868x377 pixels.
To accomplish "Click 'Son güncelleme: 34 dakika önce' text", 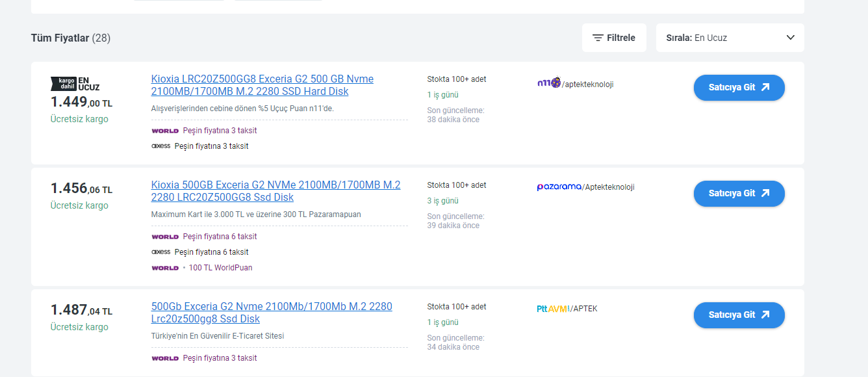I will click(455, 343).
